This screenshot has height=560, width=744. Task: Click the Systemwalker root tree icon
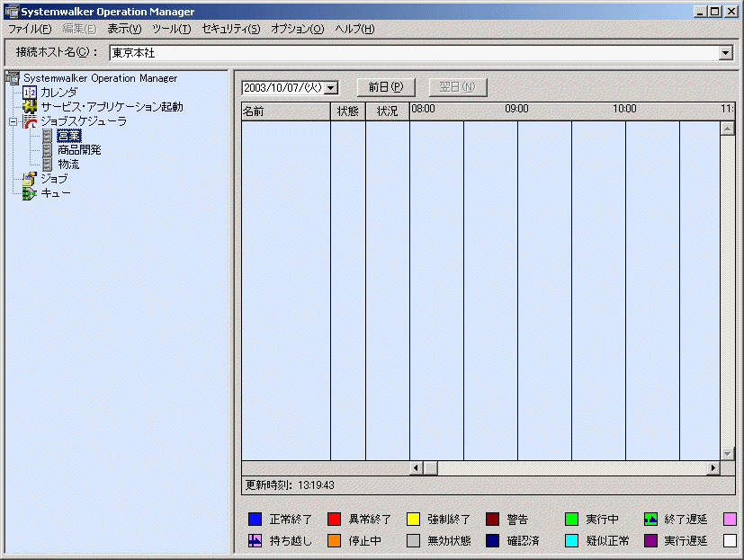point(13,78)
